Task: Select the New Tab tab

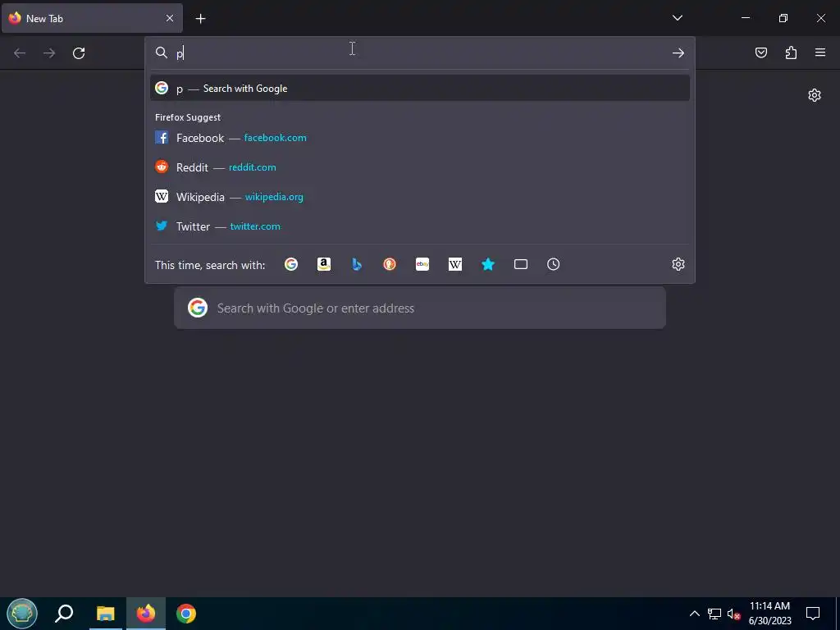Action: [92, 18]
